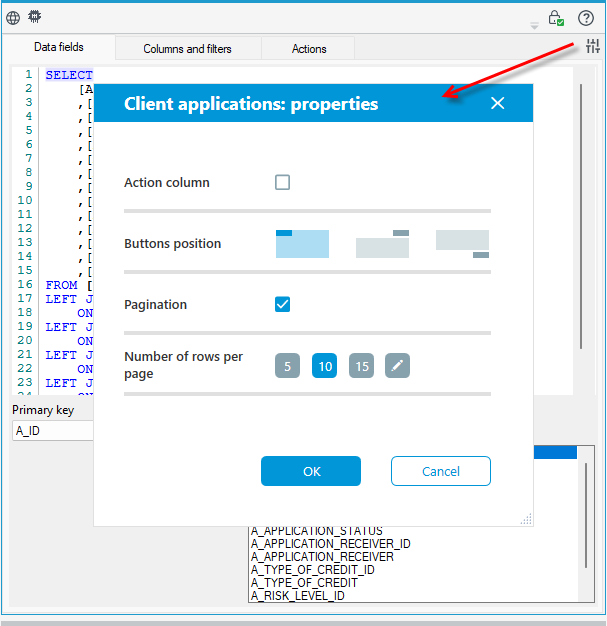This screenshot has width=607, height=626.
Task: Select A_RISK_LEVEL_ID field row
Action: [x=298, y=596]
